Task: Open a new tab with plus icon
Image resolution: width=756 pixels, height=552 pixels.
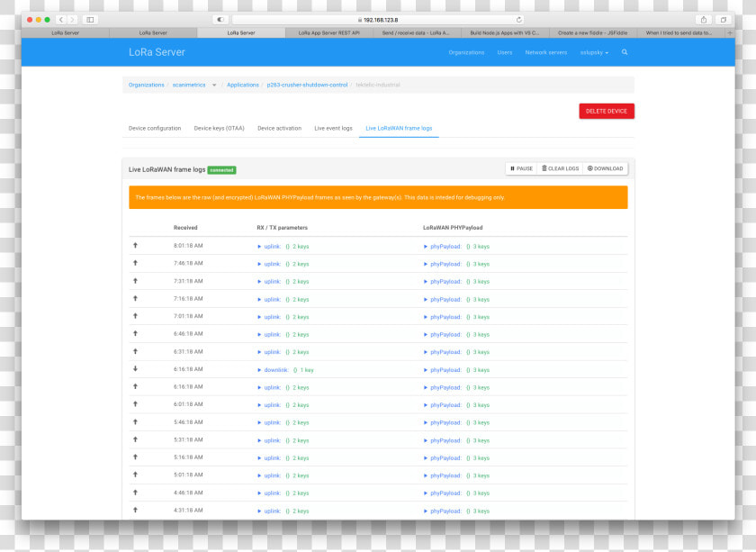Action: tap(730, 32)
